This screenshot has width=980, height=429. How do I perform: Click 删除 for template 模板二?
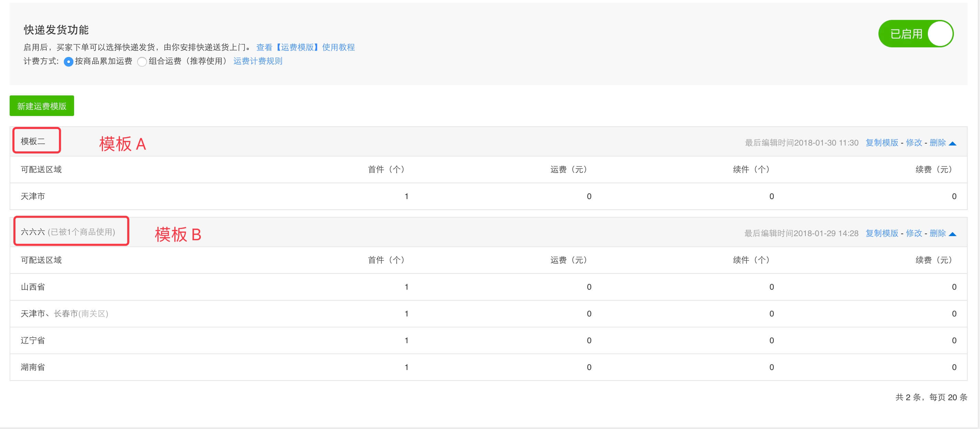[x=937, y=143]
